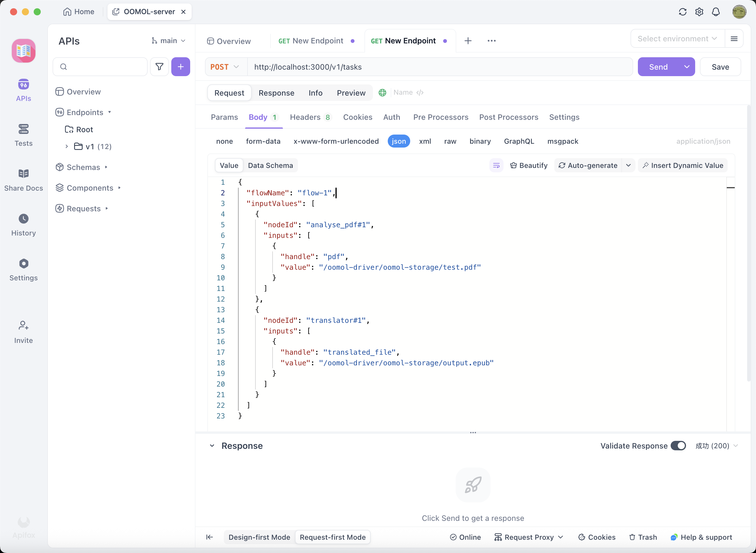Screen dimensions: 756x553
Task: Click the refresh icon at top right
Action: (x=682, y=12)
